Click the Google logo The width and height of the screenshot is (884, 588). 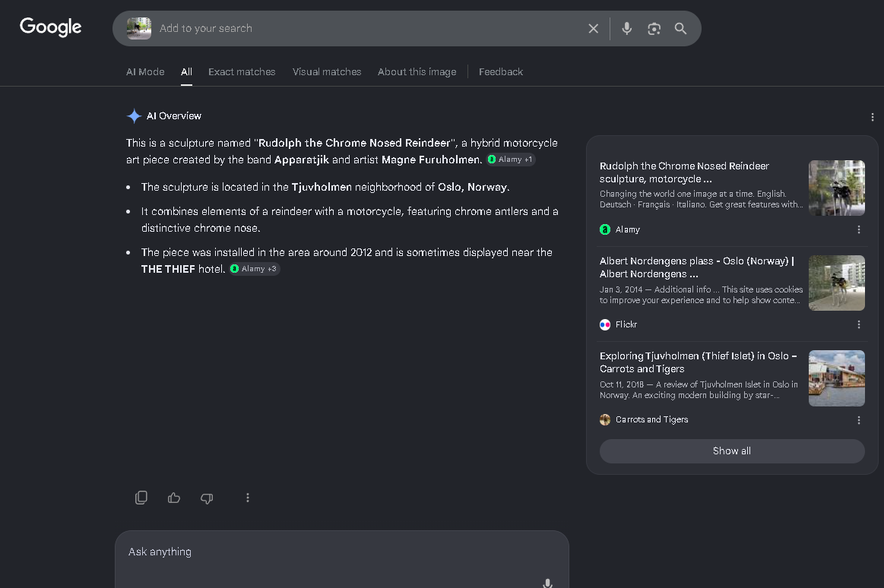tap(51, 27)
